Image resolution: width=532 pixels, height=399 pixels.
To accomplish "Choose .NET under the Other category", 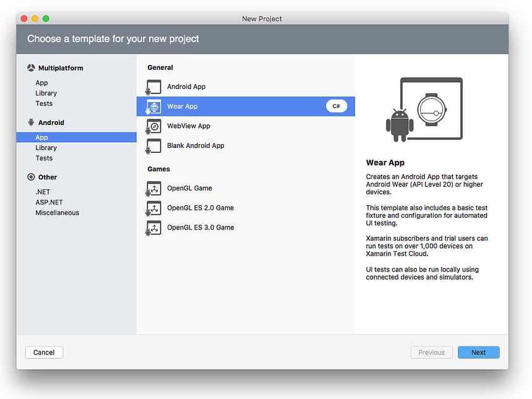I will click(42, 192).
